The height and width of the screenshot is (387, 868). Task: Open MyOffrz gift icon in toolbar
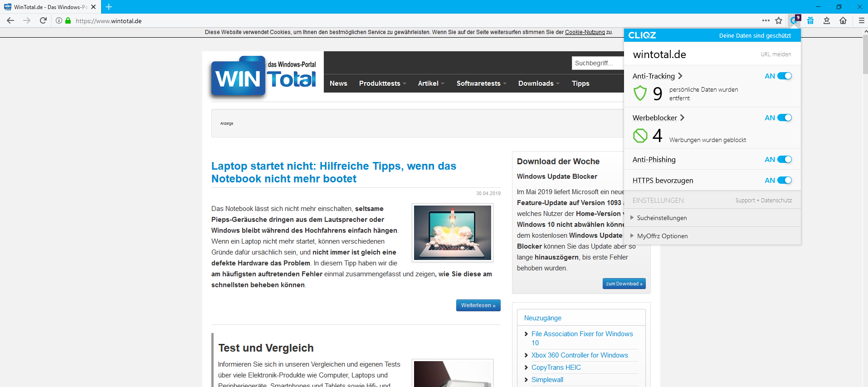(x=810, y=20)
